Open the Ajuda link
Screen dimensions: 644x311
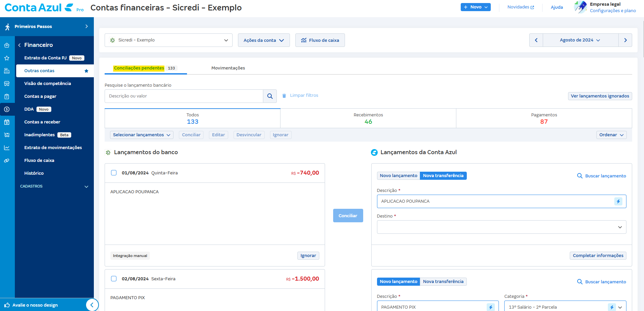click(x=557, y=7)
